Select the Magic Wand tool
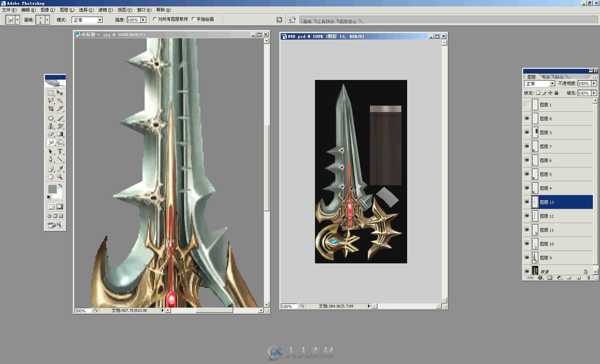Viewport: 600px width, 364px height. (x=60, y=100)
